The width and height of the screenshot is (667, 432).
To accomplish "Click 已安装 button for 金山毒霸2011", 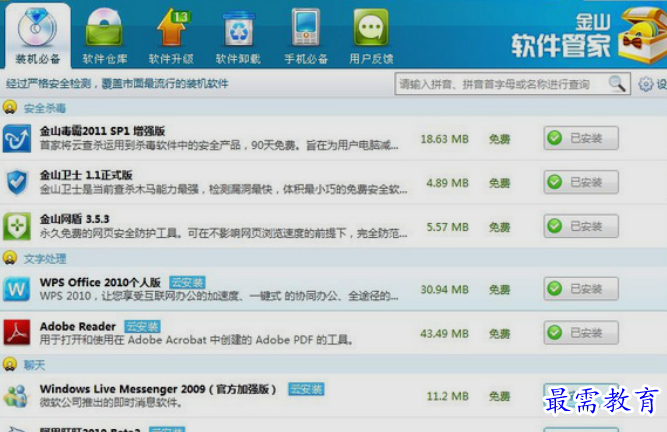I will coord(581,138).
